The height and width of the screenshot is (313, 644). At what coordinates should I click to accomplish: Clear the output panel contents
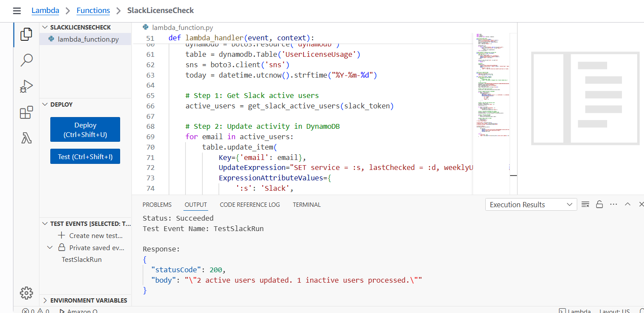click(585, 205)
